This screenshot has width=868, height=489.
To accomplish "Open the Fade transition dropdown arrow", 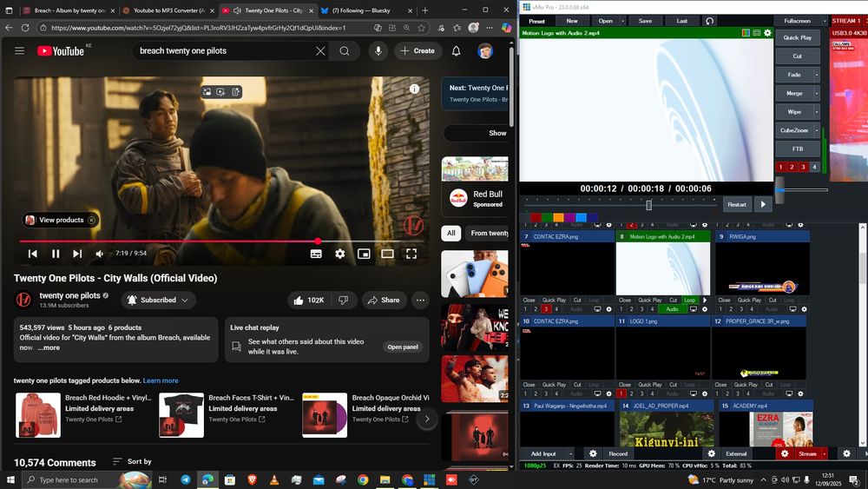I will pyautogui.click(x=816, y=75).
